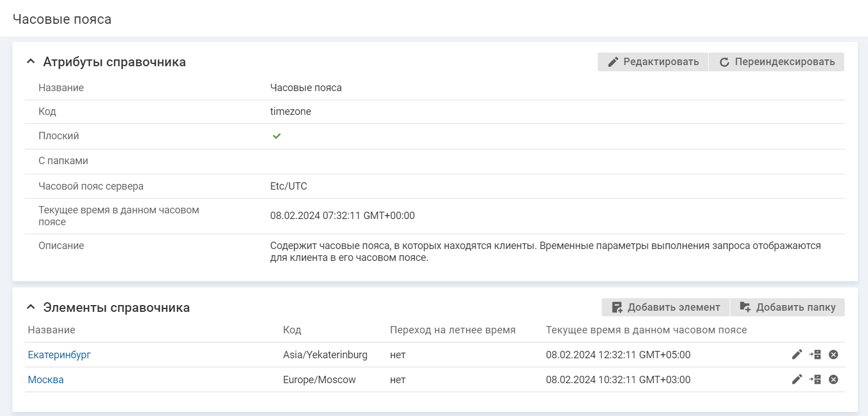Screen dimensions: 868x416
Task: Click the Код column header in elements table
Action: [292, 330]
